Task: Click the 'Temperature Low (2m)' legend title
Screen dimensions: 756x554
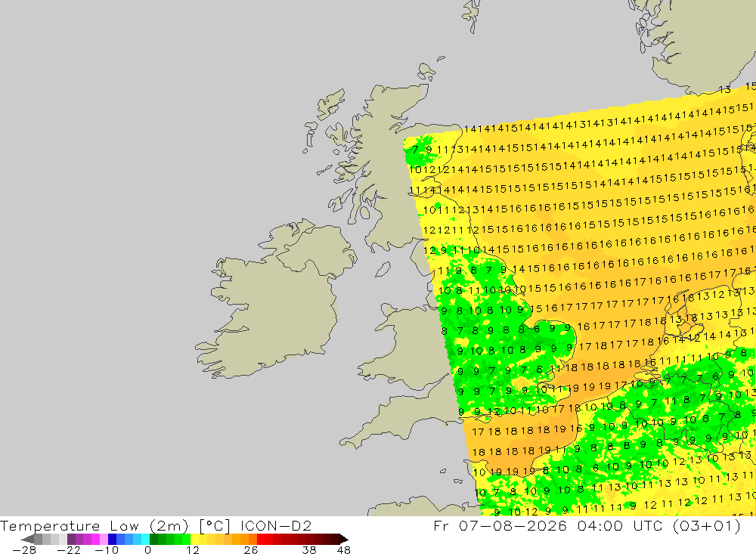Action: 94,525
